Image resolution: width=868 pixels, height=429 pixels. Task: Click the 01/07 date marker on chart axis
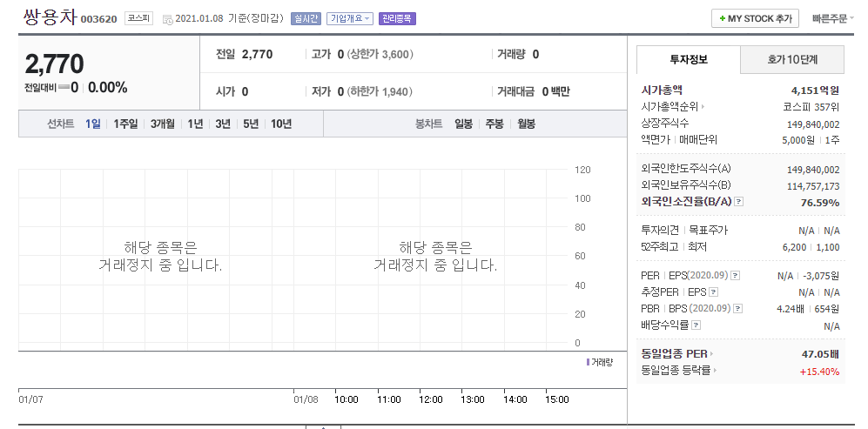tap(30, 399)
